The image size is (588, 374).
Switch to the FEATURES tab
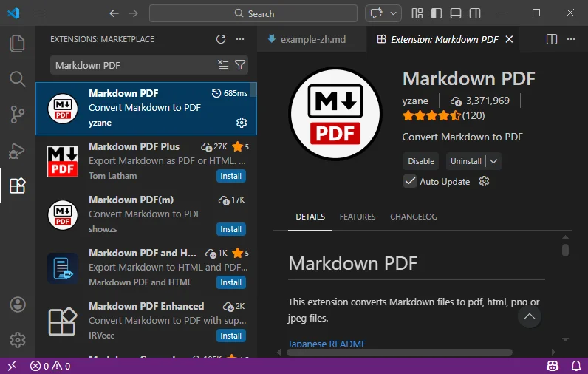click(358, 217)
